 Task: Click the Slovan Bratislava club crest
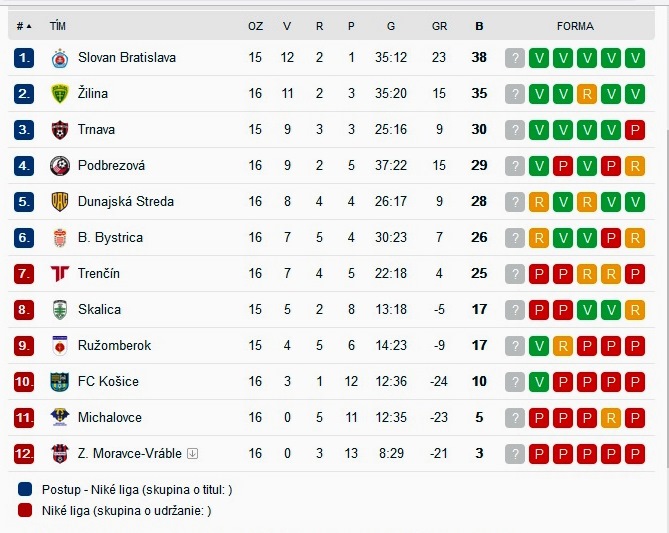60,58
